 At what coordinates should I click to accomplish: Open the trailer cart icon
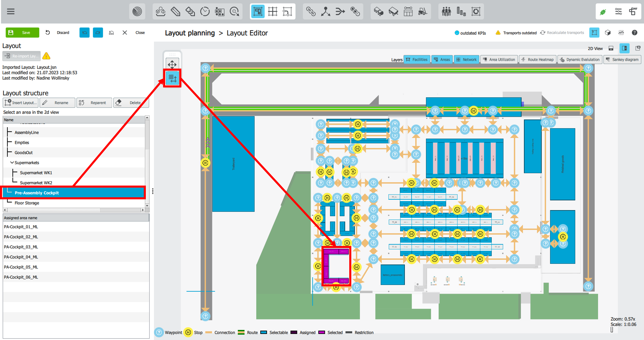[393, 12]
